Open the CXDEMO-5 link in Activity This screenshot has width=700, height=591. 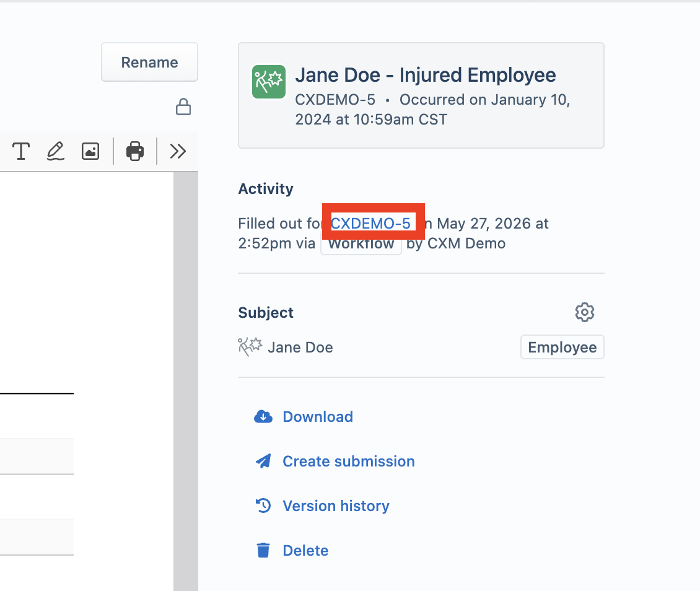click(x=370, y=223)
